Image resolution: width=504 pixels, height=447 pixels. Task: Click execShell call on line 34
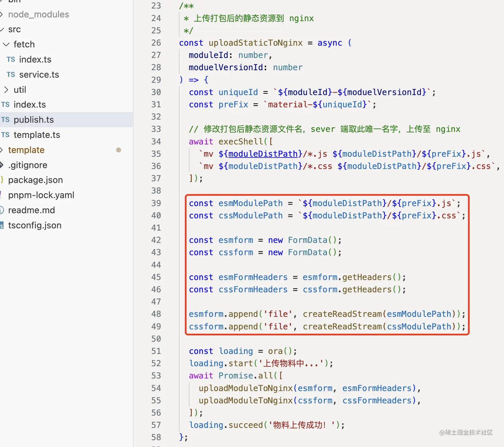pyautogui.click(x=241, y=142)
